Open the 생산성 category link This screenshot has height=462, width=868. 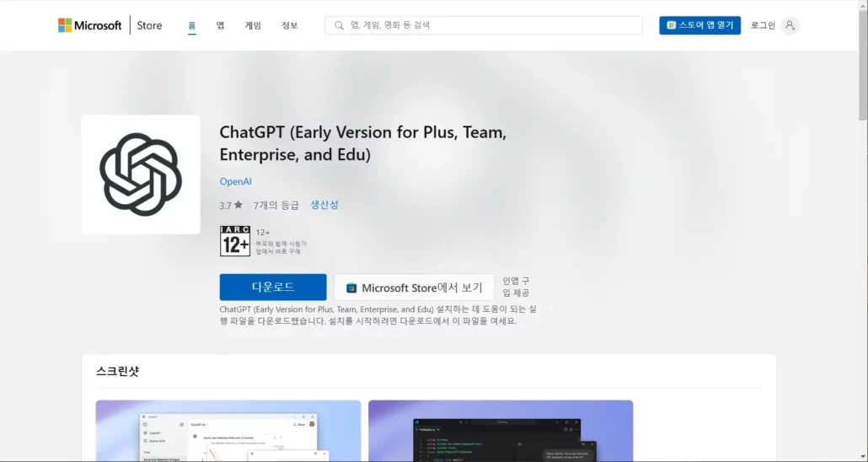[324, 205]
